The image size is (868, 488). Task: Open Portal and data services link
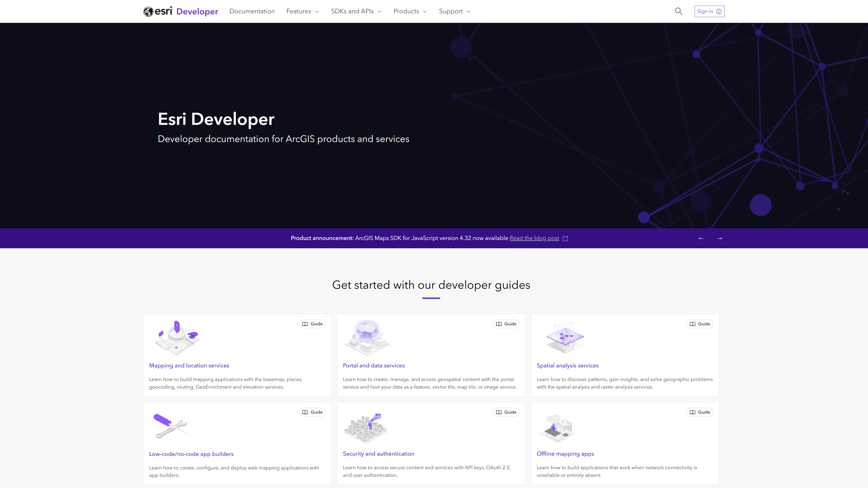coord(374,366)
